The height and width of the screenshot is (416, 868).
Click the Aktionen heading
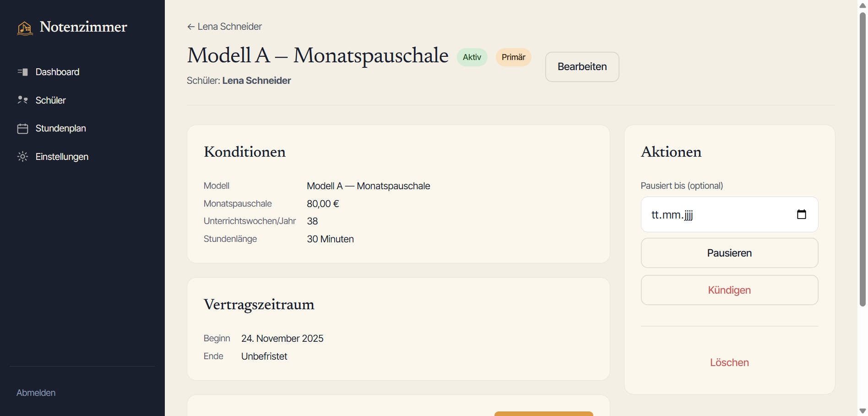671,152
